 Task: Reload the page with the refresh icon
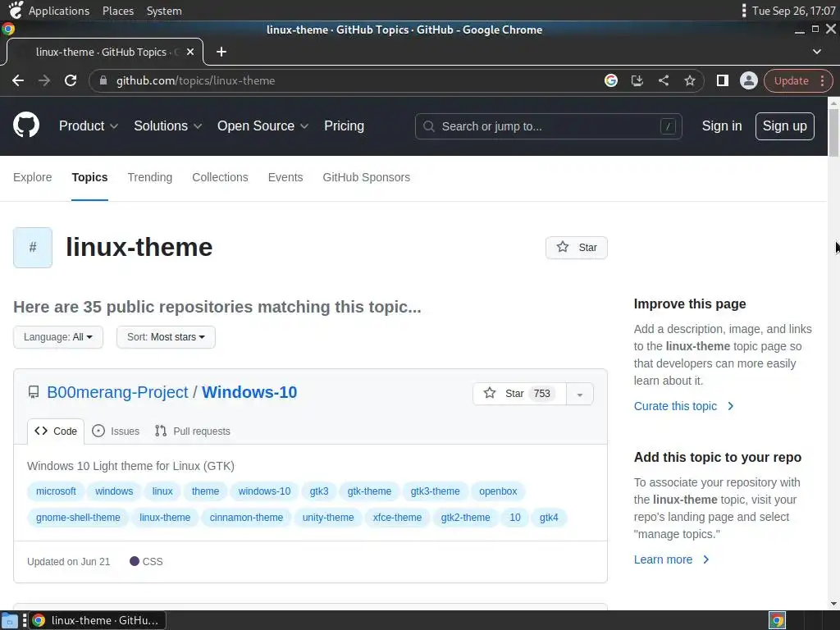pyautogui.click(x=71, y=80)
